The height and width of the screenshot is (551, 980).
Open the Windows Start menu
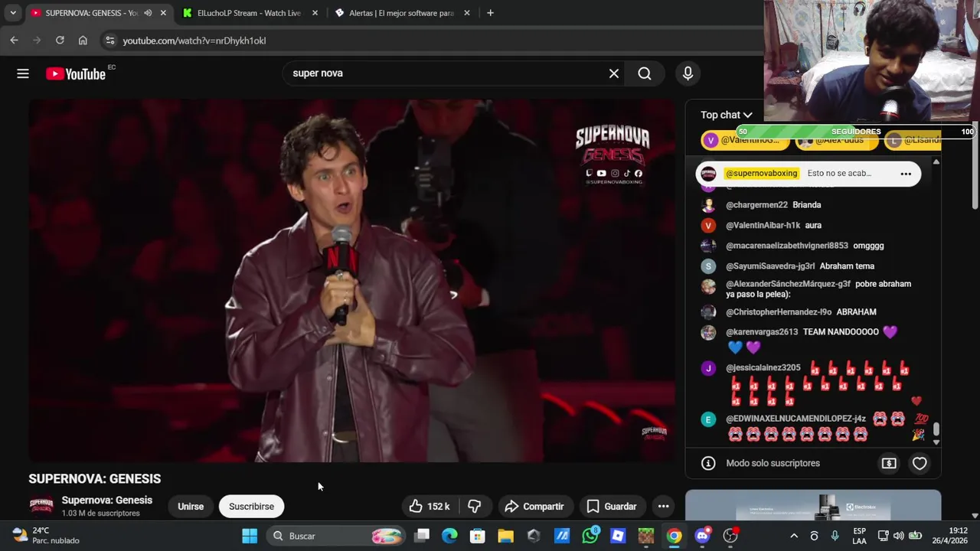250,536
